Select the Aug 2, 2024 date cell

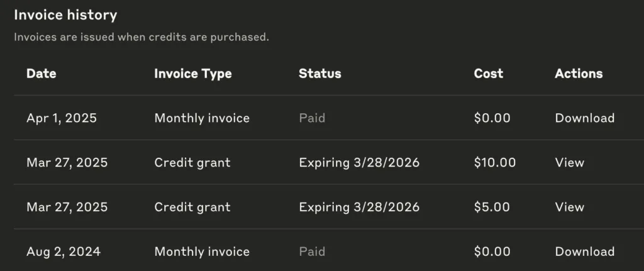pos(64,252)
